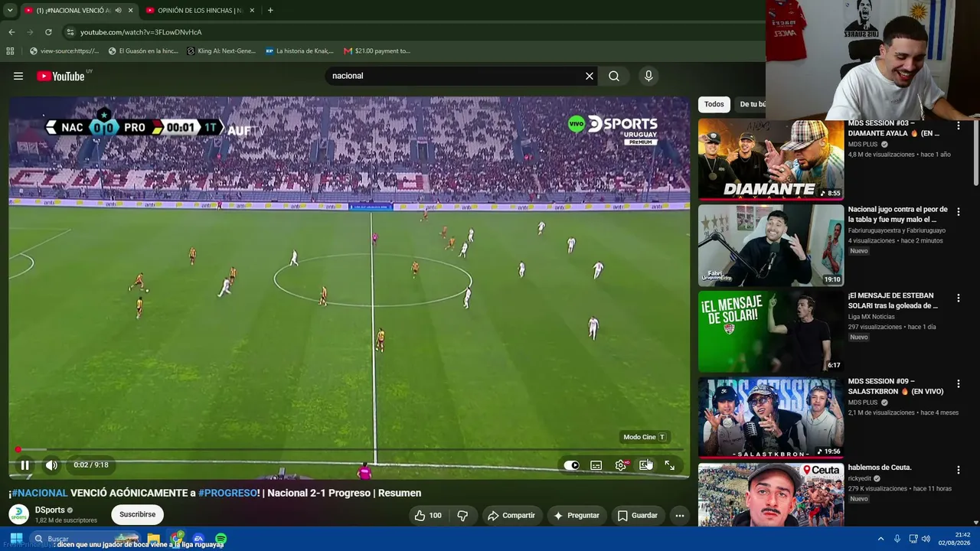Open the 'La historia de Knak...' bookmark

(x=299, y=51)
